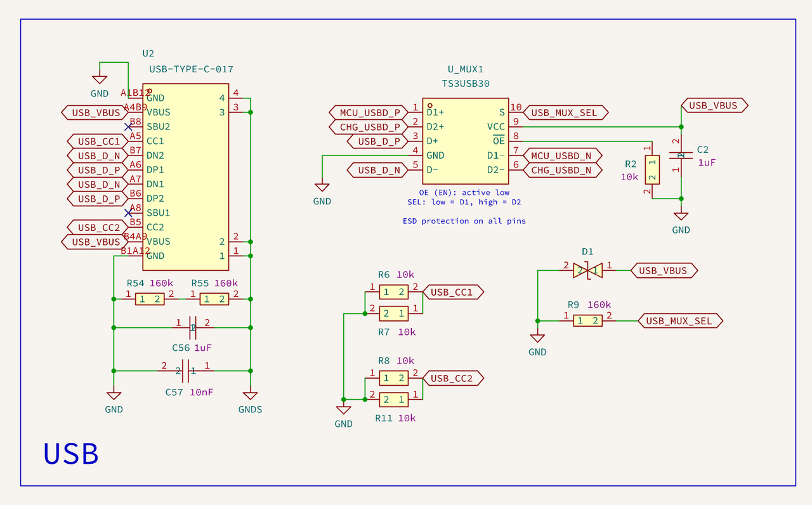This screenshot has width=812, height=505.
Task: Select resistor R6 10k symbol
Action: [395, 291]
